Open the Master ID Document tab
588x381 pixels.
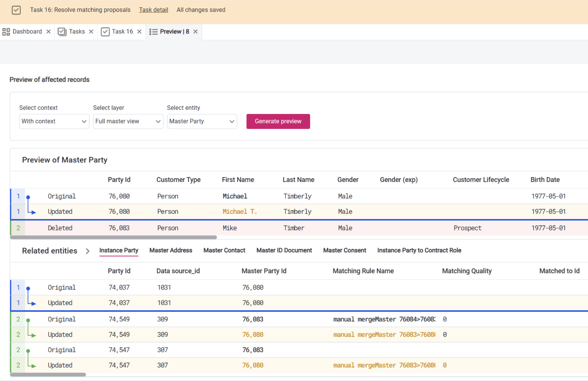pyautogui.click(x=284, y=250)
